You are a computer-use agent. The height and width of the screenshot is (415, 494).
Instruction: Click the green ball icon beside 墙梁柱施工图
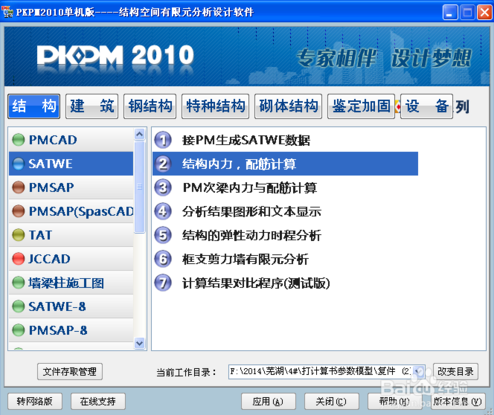[x=18, y=283]
